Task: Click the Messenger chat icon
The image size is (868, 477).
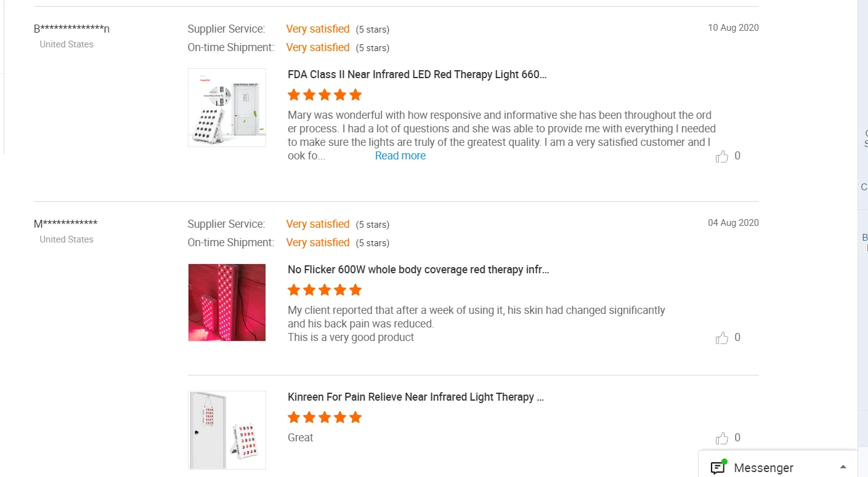Action: coord(718,467)
